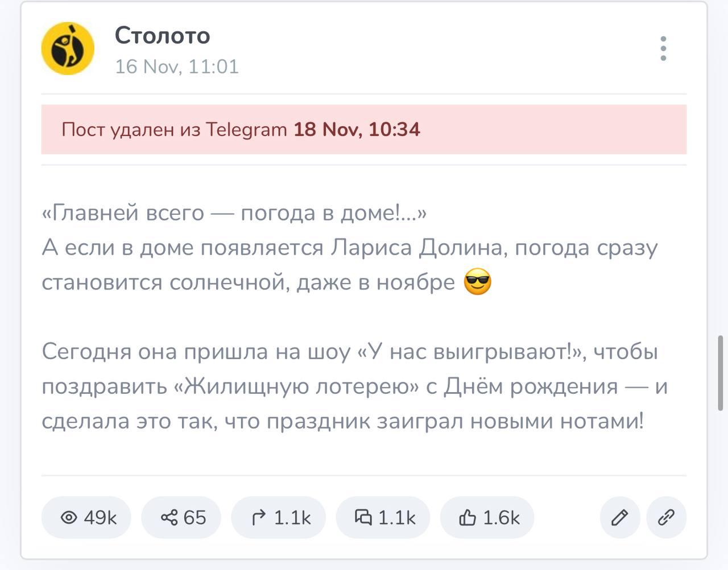Open the Столото channel name link
The width and height of the screenshot is (728, 570).
click(163, 36)
